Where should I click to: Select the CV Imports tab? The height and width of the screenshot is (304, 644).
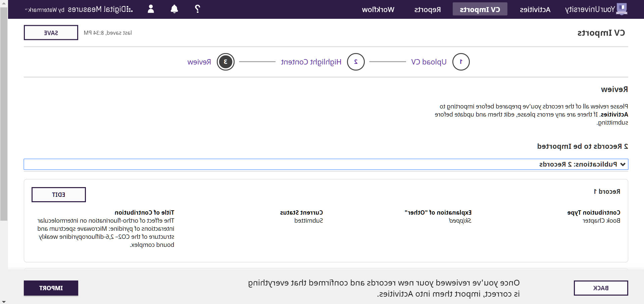click(x=480, y=9)
